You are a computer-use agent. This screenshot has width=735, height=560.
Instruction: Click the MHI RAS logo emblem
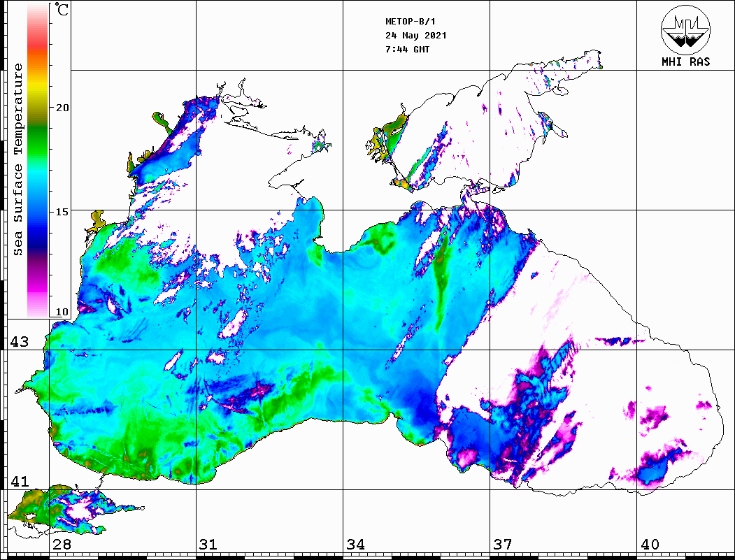(685, 29)
